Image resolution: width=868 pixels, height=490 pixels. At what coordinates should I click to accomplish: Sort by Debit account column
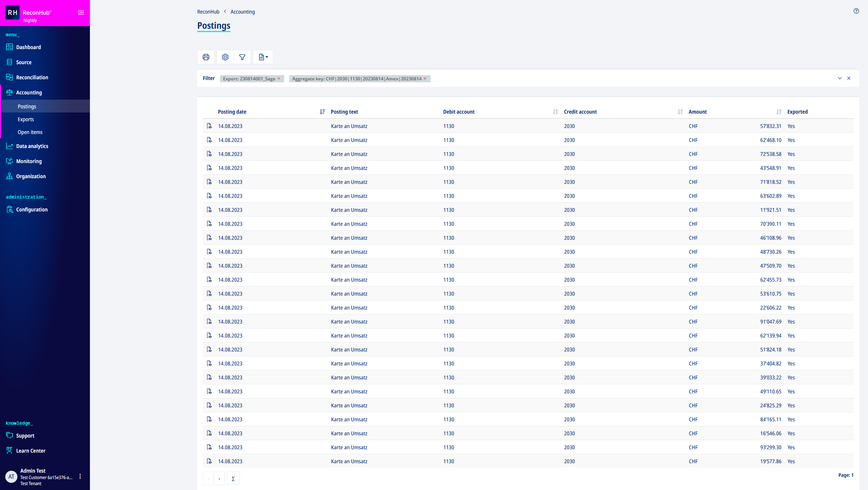pyautogui.click(x=555, y=112)
